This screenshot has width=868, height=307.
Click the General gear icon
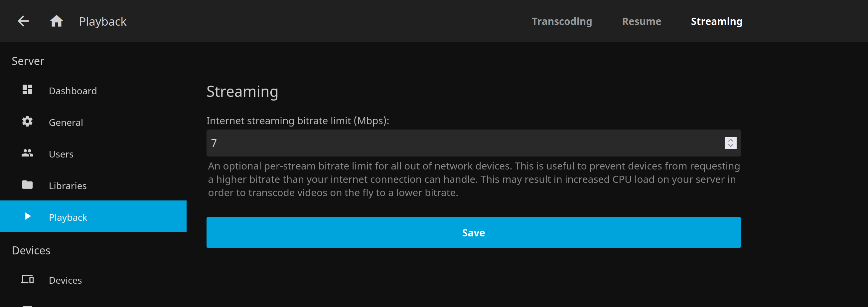click(27, 122)
